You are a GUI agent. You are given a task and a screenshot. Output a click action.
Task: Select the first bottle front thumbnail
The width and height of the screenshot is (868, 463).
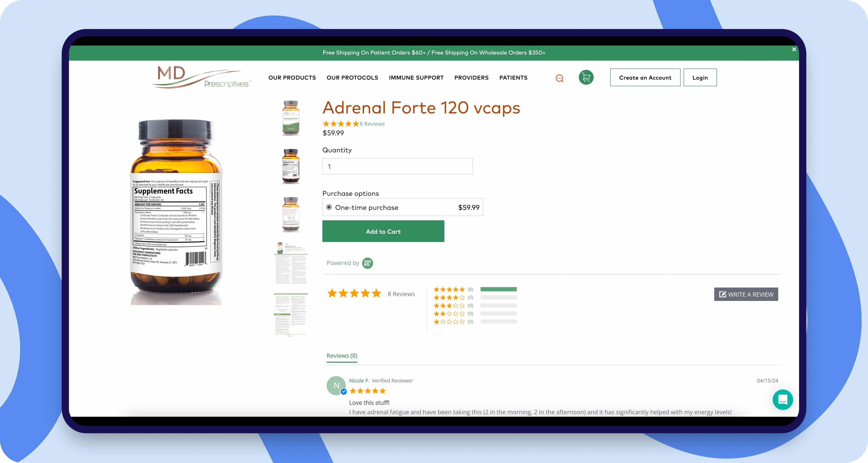click(291, 118)
